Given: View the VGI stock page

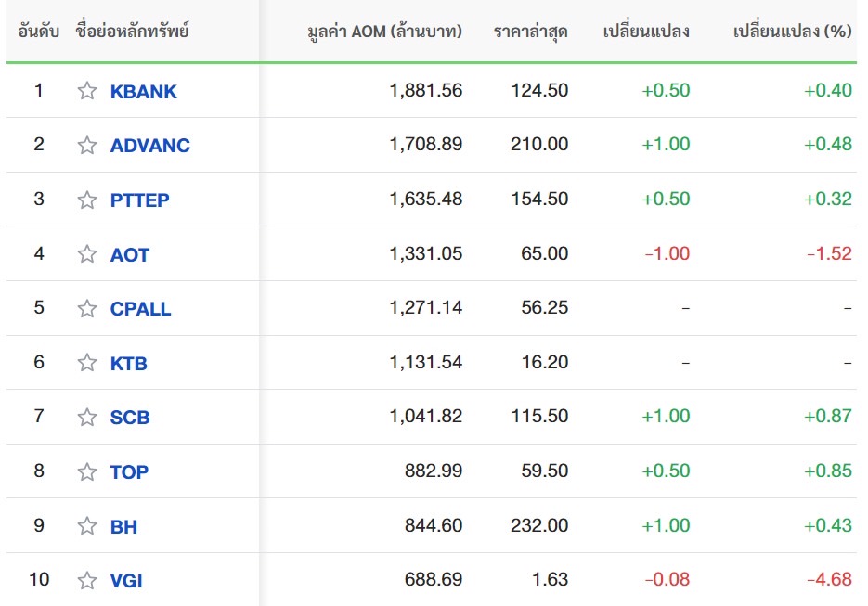Looking at the screenshot, I should coord(126,581).
